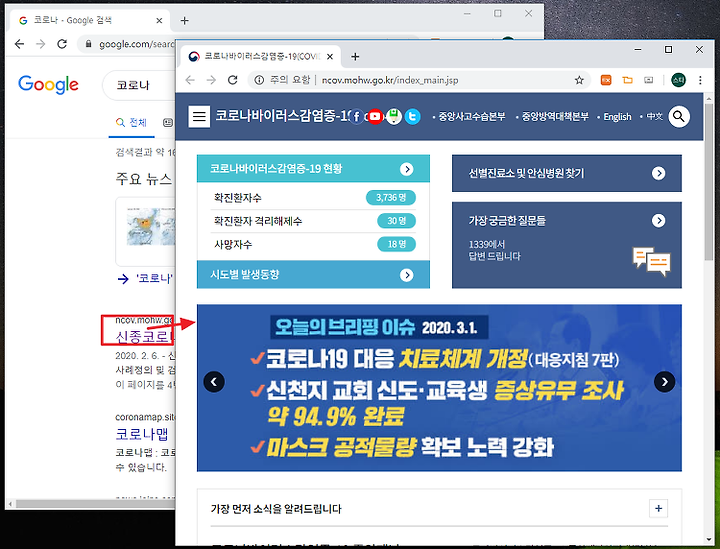Select the 코로나바이러스감염증-19 browser tab
The width and height of the screenshot is (720, 549).
259,56
